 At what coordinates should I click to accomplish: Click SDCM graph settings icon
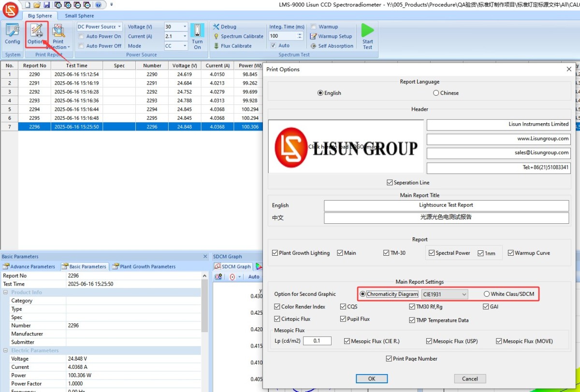click(218, 276)
